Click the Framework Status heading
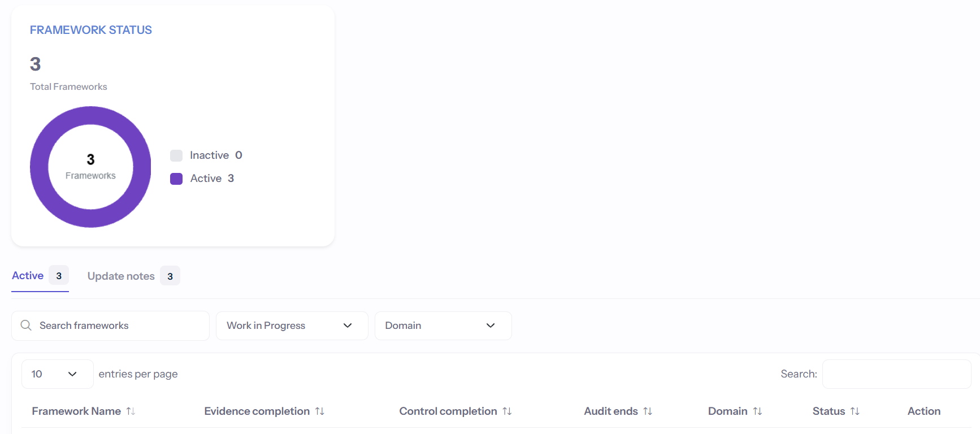The height and width of the screenshot is (434, 980). [x=91, y=30]
